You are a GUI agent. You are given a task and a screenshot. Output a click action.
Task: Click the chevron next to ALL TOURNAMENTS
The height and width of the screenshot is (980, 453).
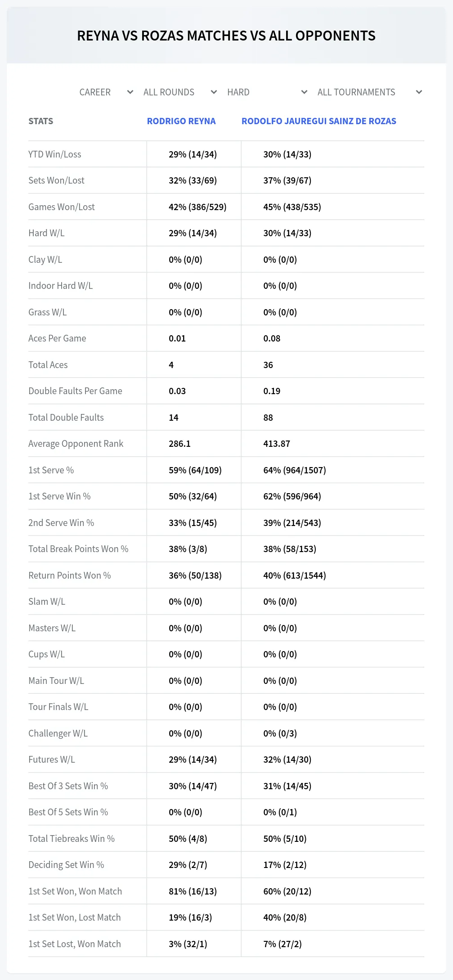[x=419, y=92]
